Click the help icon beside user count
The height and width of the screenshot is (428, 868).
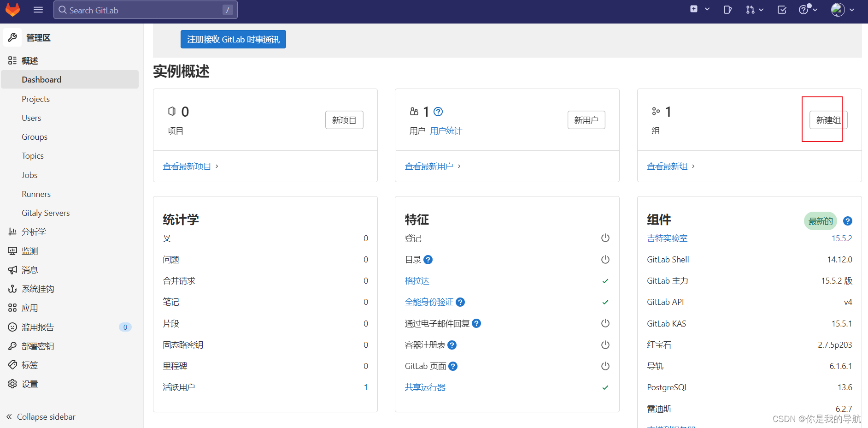tap(438, 112)
